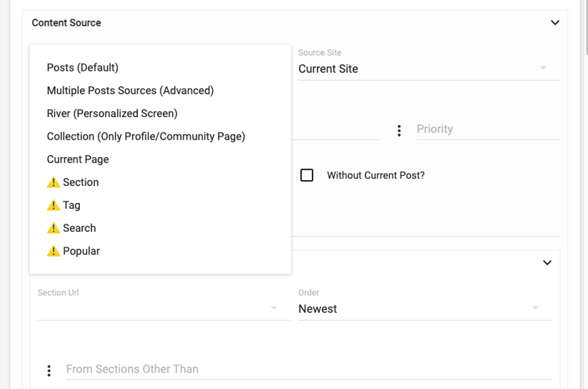Click the From Sections Other Than field
The height and width of the screenshot is (389, 588).
(x=308, y=369)
